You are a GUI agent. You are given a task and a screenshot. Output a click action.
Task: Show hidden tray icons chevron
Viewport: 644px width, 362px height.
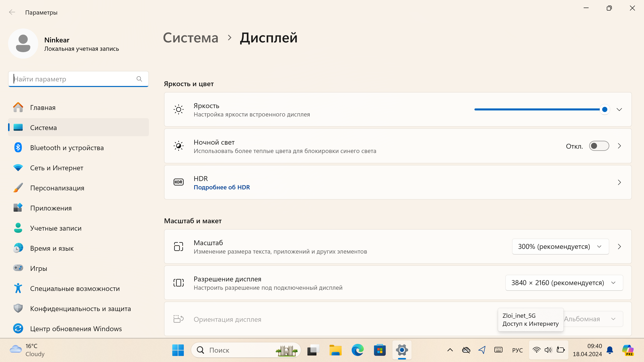[x=450, y=350]
